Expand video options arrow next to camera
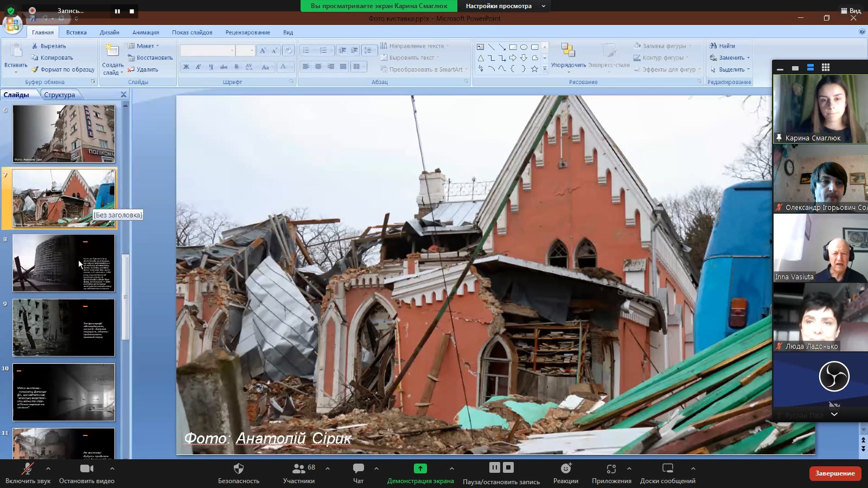868x488 pixels. pos(112,468)
